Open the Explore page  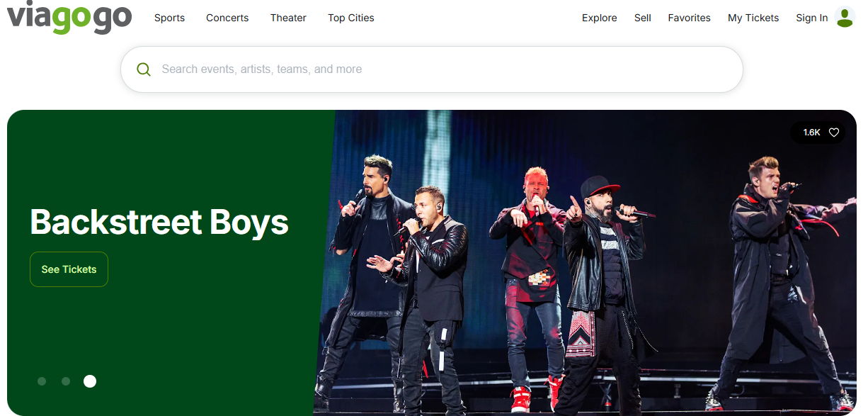(x=600, y=18)
